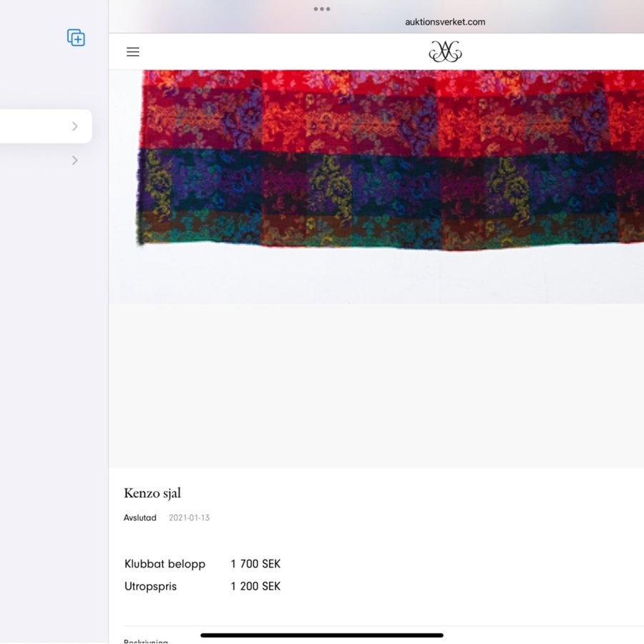Click the Auktionsverket monogram logo
This screenshot has width=644, height=644.
coord(445,52)
